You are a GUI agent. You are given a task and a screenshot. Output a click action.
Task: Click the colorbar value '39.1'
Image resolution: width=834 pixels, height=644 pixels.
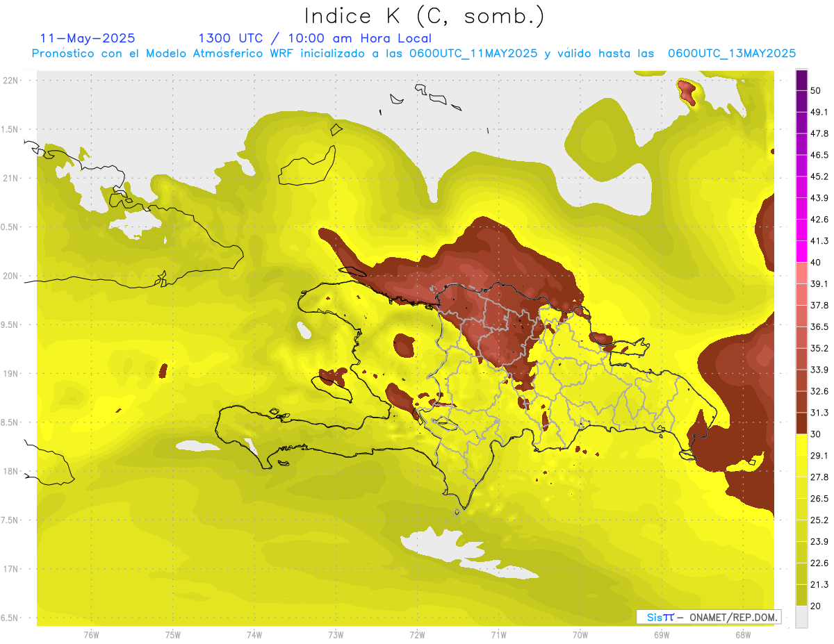(819, 284)
